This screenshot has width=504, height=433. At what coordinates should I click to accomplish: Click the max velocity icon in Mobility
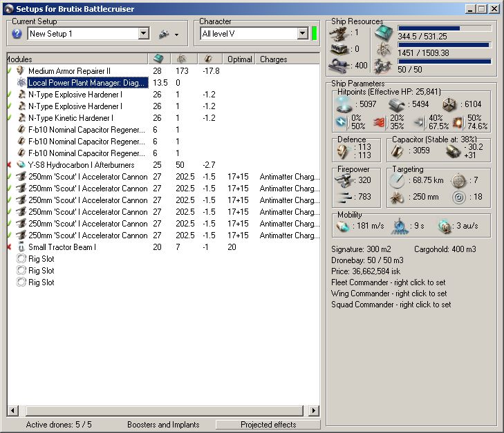(343, 226)
